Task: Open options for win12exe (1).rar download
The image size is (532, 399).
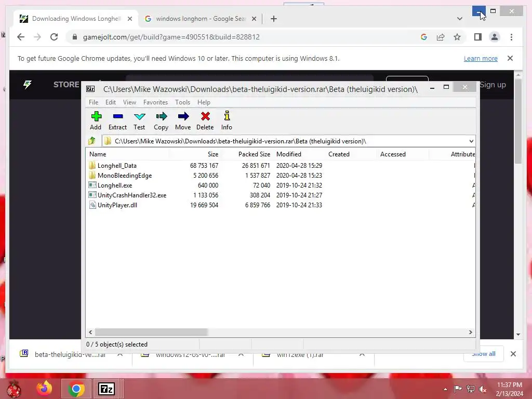Action: click(x=362, y=354)
